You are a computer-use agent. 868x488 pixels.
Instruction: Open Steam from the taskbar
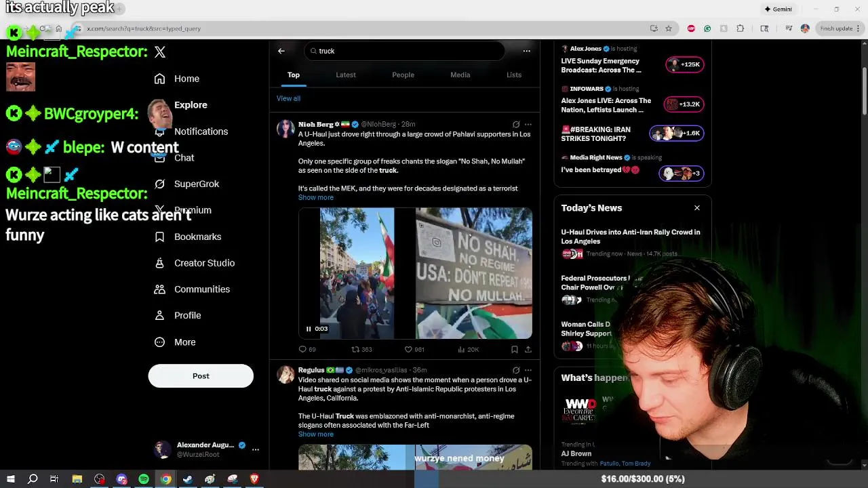[x=188, y=479]
